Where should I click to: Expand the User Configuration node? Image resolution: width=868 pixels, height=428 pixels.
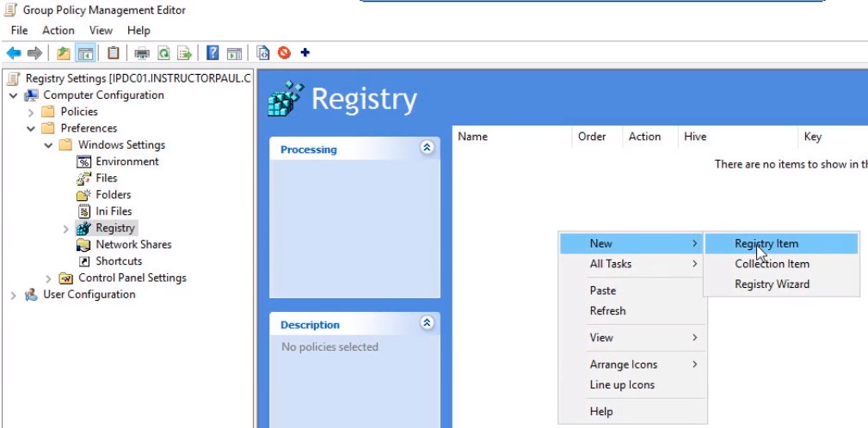[13, 295]
